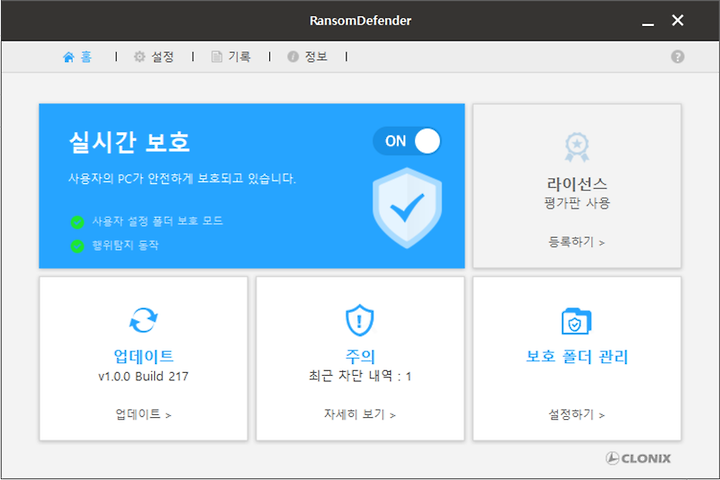Click the blue shield checkmark icon

(407, 208)
